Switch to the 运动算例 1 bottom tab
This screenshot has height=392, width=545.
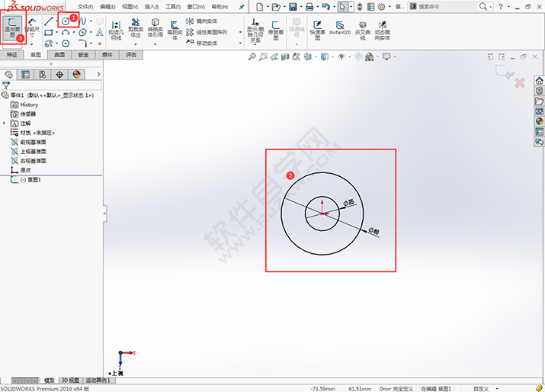tap(98, 380)
